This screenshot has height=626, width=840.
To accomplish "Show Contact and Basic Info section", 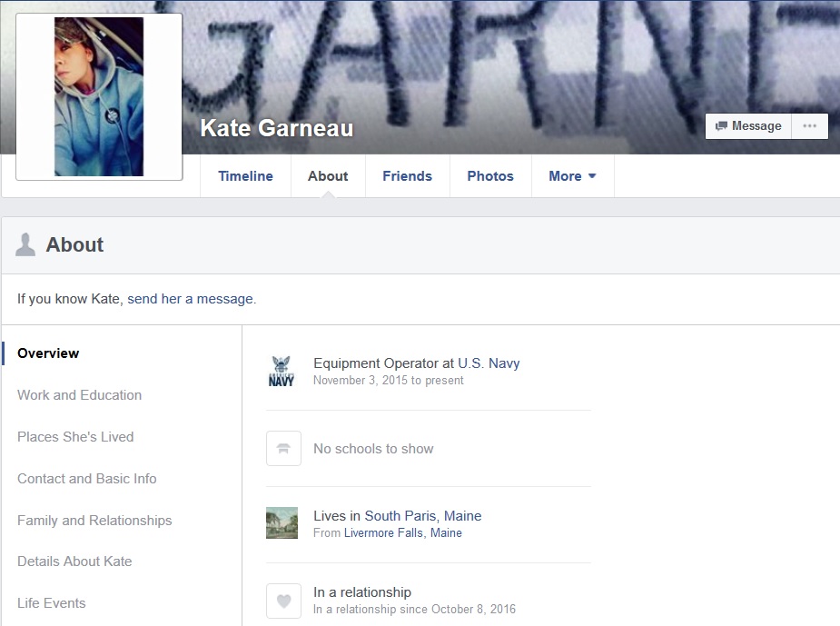I will [x=86, y=479].
